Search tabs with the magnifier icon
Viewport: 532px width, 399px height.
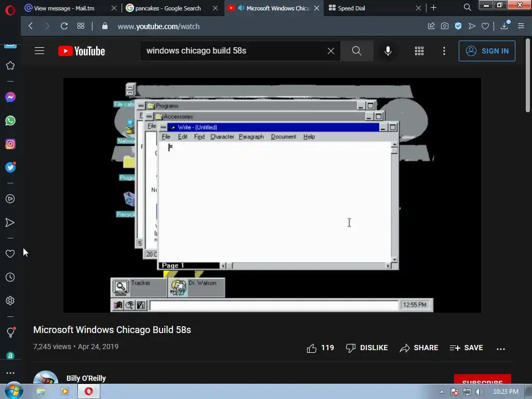point(467,7)
